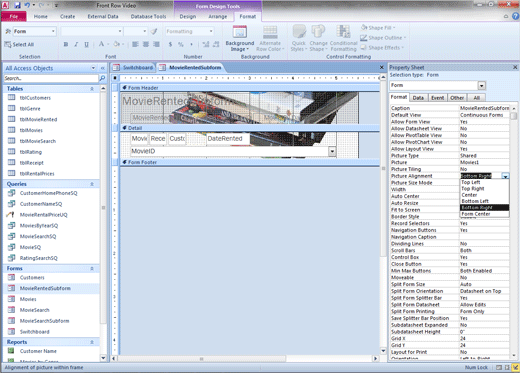Click the search magnifier in navigation pane
The height and width of the screenshot is (373, 520).
(x=102, y=78)
